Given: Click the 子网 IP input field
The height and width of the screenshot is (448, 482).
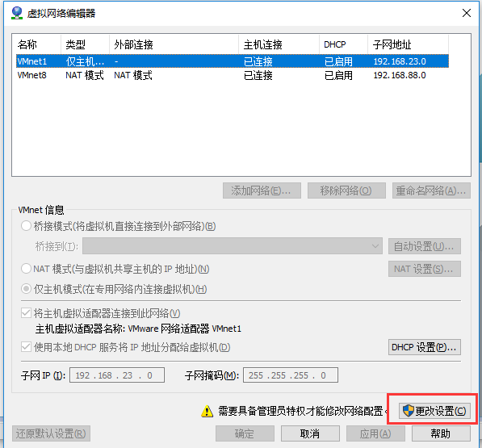Looking at the screenshot, I should point(117,375).
